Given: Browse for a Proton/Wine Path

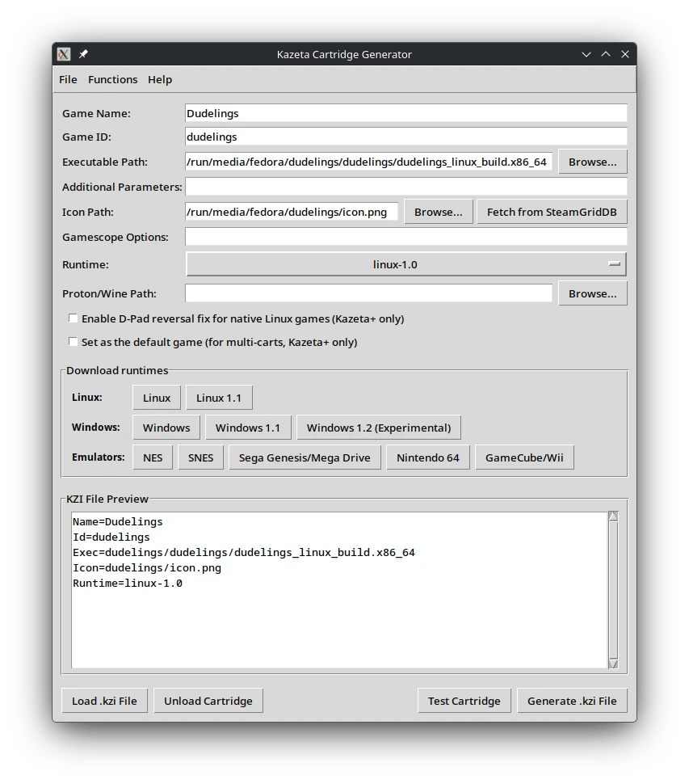Looking at the screenshot, I should [593, 293].
